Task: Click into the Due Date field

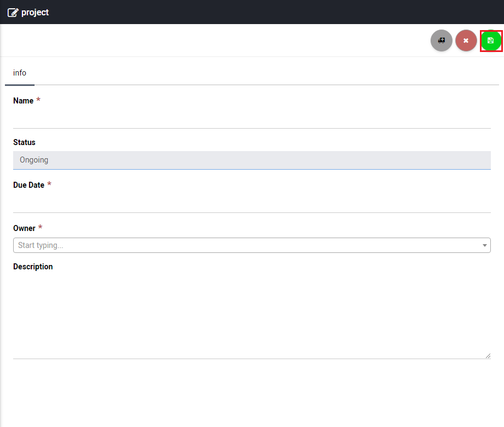Action: (x=251, y=203)
